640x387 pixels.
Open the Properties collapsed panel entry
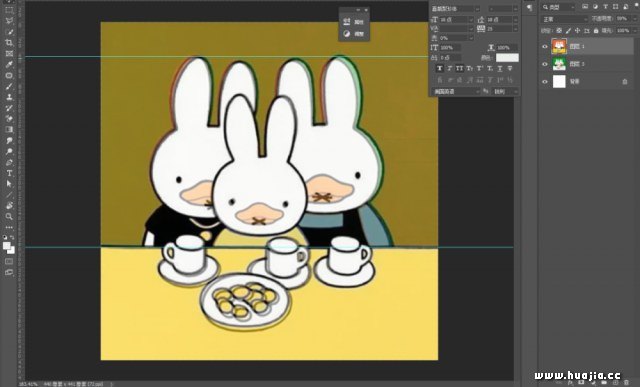[x=354, y=22]
